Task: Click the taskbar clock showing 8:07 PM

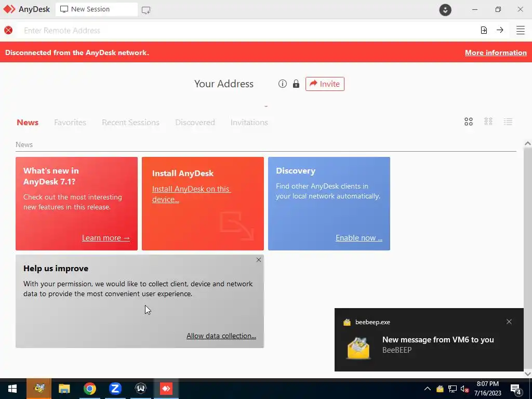Action: click(x=487, y=389)
